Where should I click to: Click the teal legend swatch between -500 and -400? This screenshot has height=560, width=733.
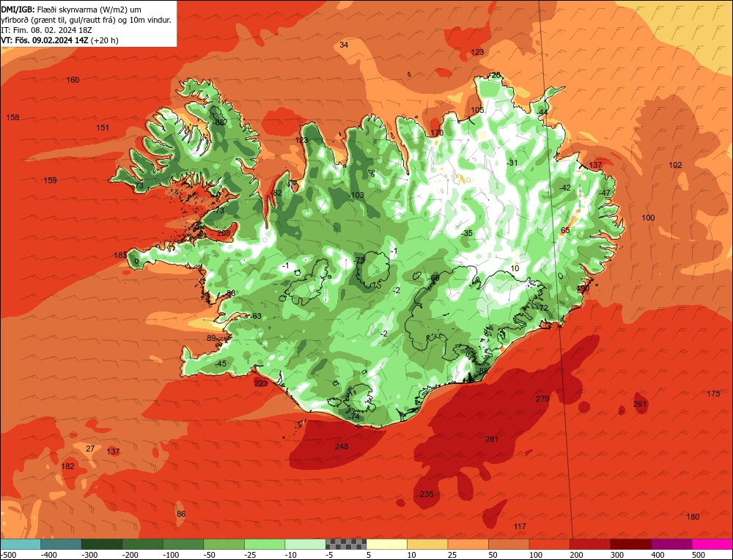click(20, 544)
